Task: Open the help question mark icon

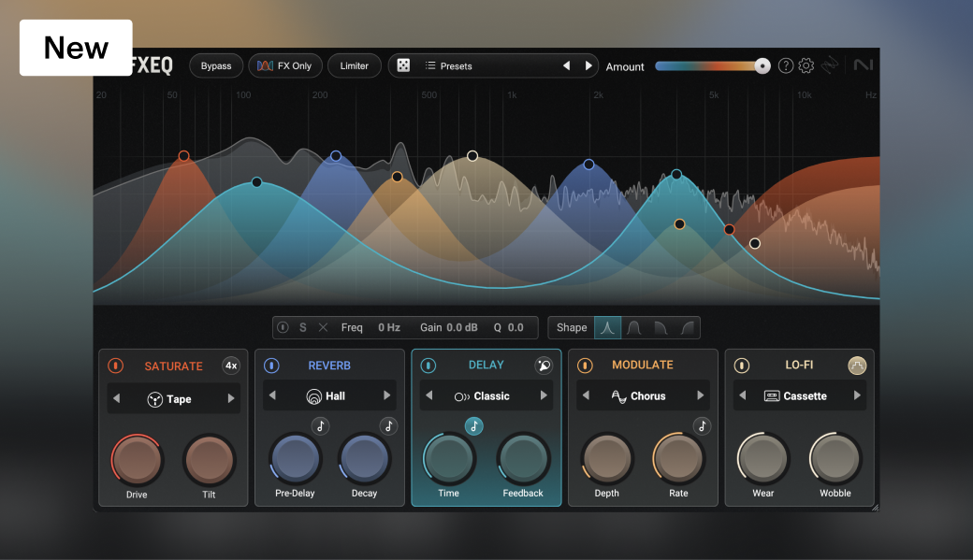Action: [786, 65]
